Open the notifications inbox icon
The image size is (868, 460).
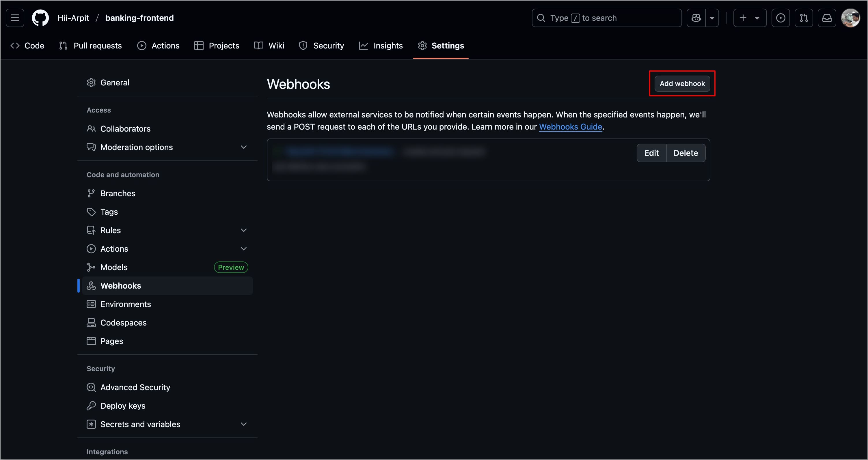827,18
